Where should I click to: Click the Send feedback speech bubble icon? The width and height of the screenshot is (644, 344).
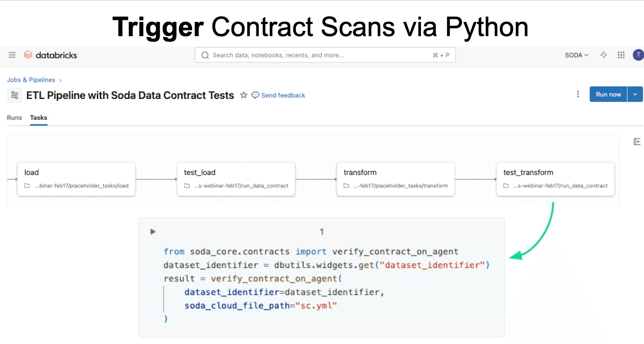point(255,95)
